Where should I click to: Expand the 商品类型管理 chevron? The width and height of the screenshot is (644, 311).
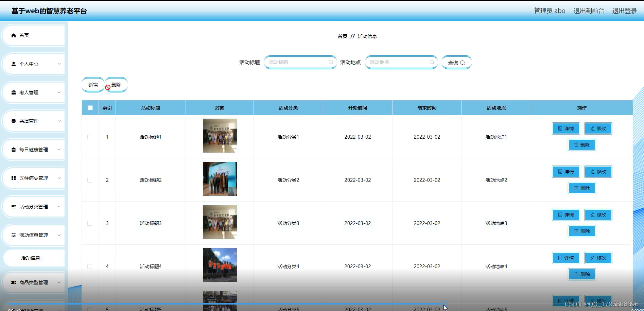pyautogui.click(x=59, y=282)
